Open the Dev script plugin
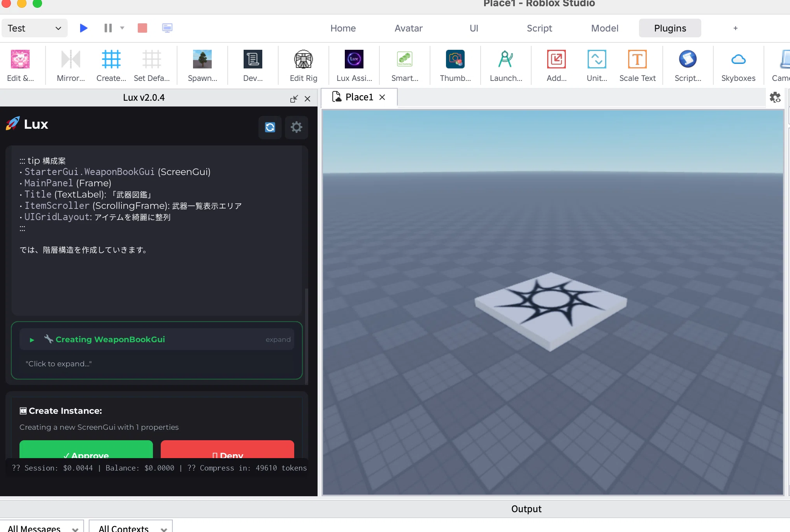 coord(253,59)
